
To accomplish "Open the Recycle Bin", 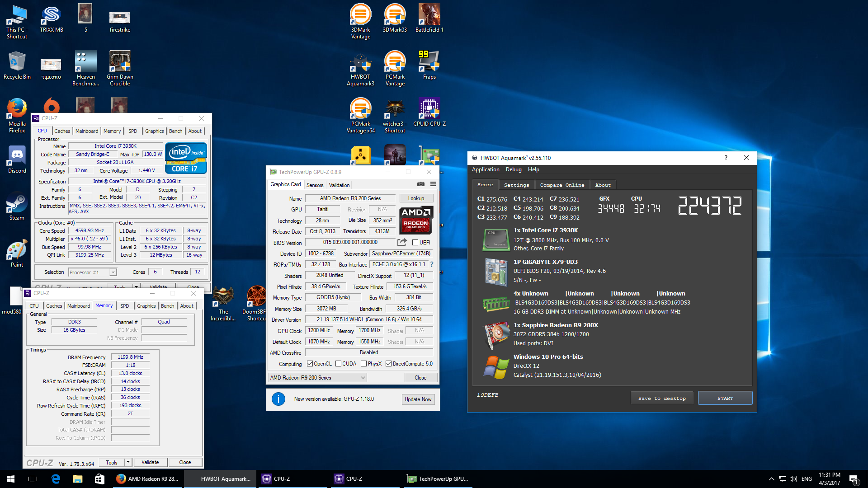I will point(17,66).
